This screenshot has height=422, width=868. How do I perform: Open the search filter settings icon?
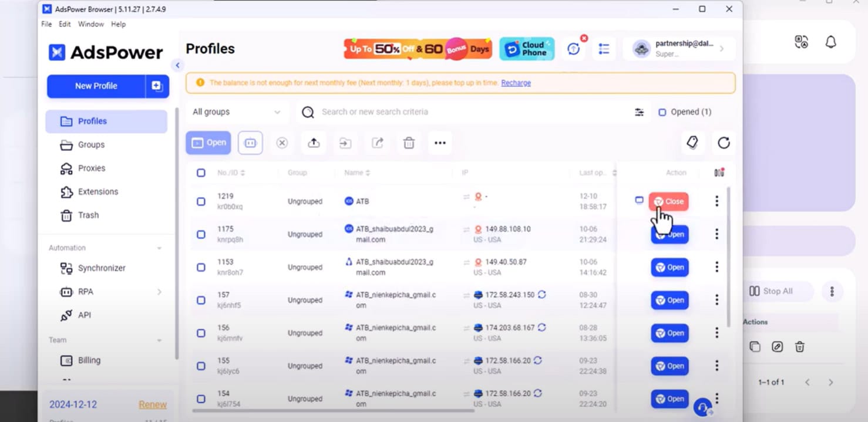pyautogui.click(x=639, y=112)
